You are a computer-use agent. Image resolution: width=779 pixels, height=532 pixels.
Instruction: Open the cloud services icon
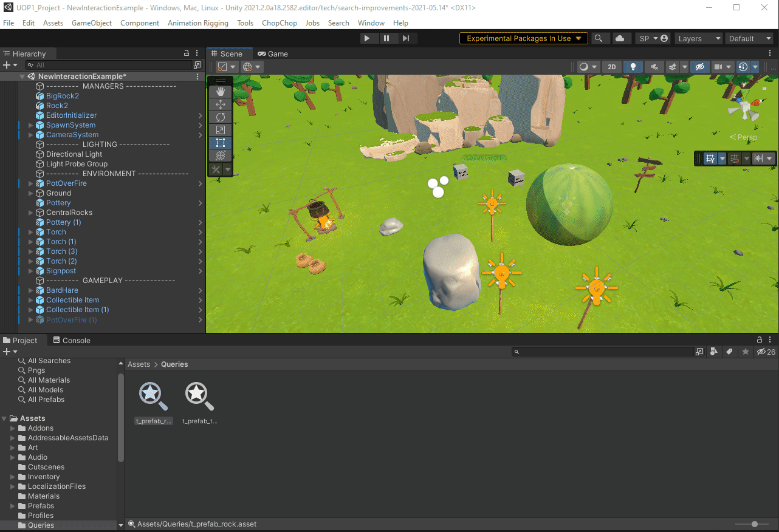(x=619, y=38)
